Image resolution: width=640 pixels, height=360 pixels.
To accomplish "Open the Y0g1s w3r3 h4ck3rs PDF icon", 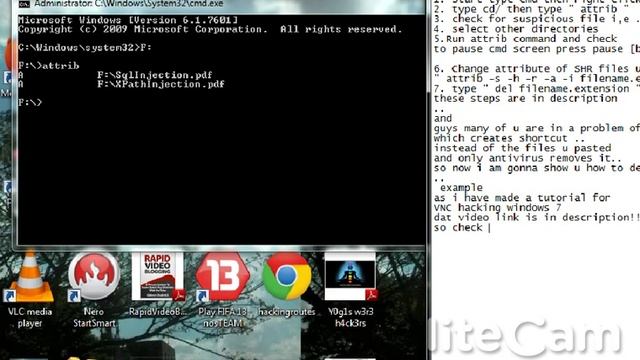I will (x=350, y=290).
